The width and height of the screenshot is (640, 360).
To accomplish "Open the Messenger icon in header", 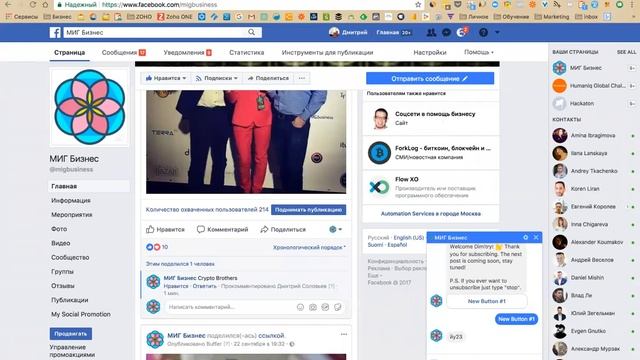I will point(446,33).
